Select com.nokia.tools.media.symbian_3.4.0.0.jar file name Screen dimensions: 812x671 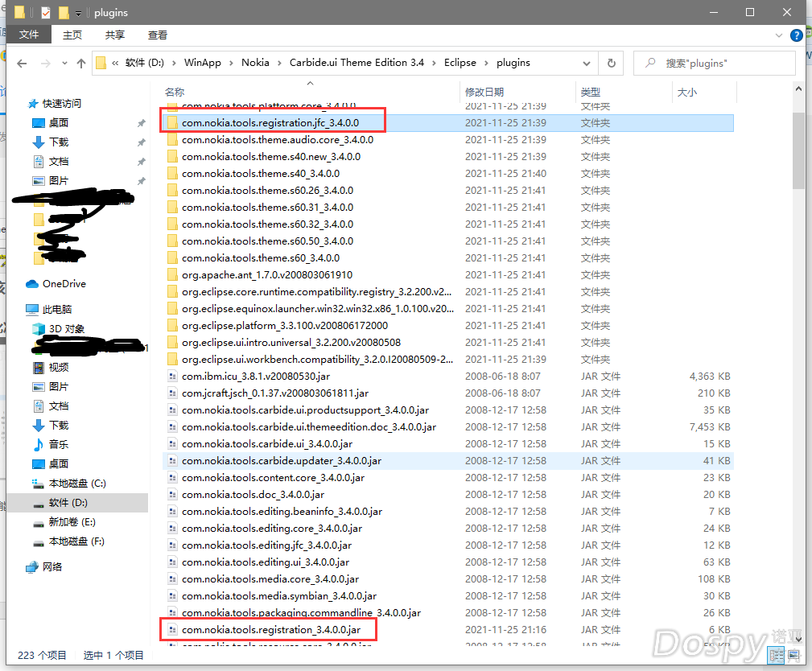point(279,596)
